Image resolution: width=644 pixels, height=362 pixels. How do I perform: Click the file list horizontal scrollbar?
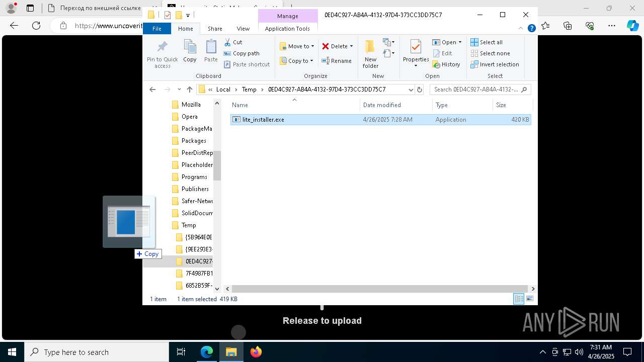point(380,289)
